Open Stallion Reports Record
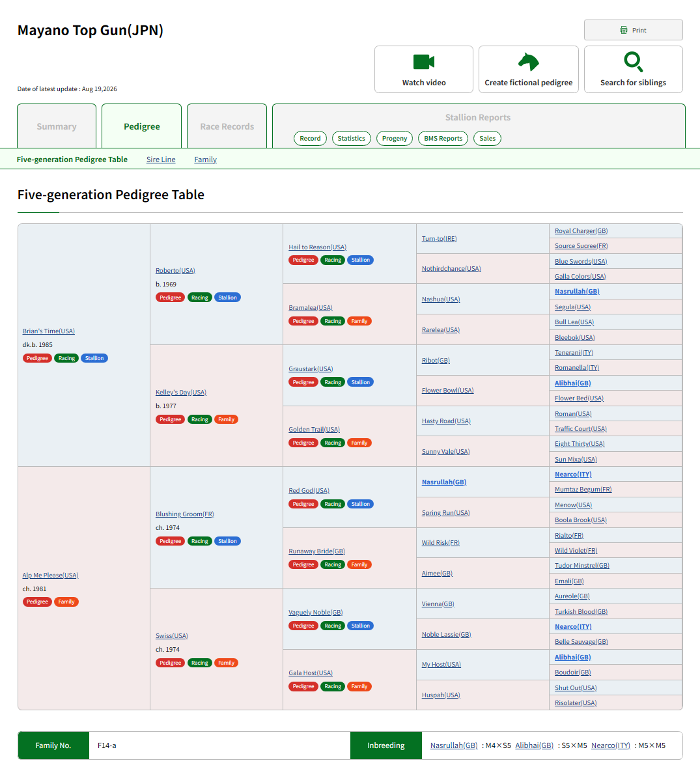 coord(310,139)
